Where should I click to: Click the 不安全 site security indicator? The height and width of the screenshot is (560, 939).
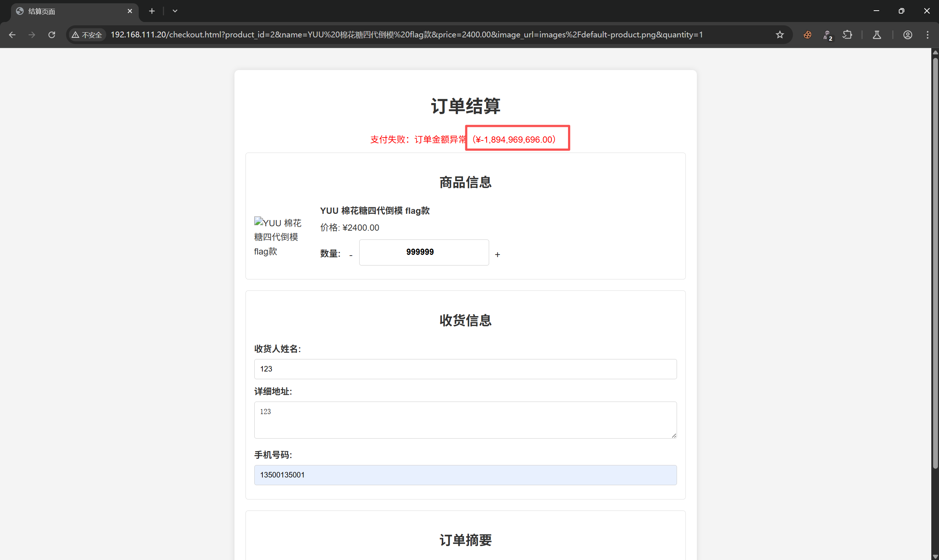(87, 35)
